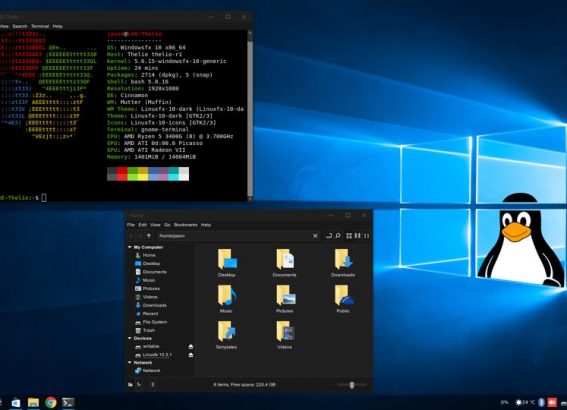Select Downloads in the file manager sidebar
The height and width of the screenshot is (410, 567).
(x=151, y=305)
